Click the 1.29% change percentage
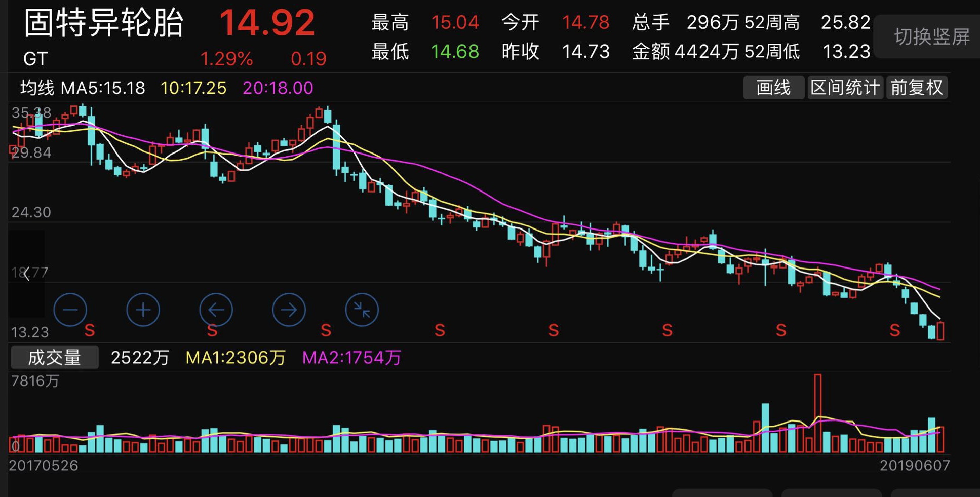980x497 pixels. pyautogui.click(x=226, y=59)
